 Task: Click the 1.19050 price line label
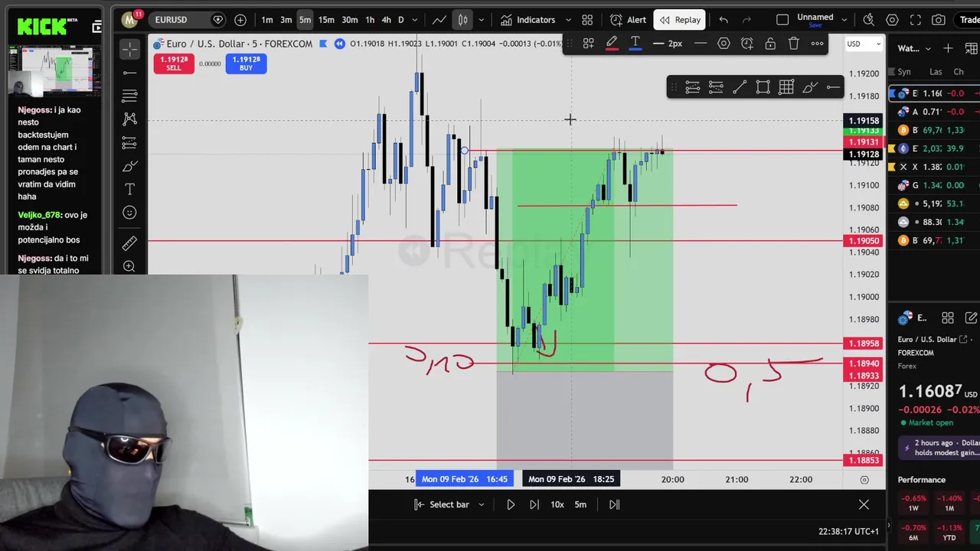(863, 241)
